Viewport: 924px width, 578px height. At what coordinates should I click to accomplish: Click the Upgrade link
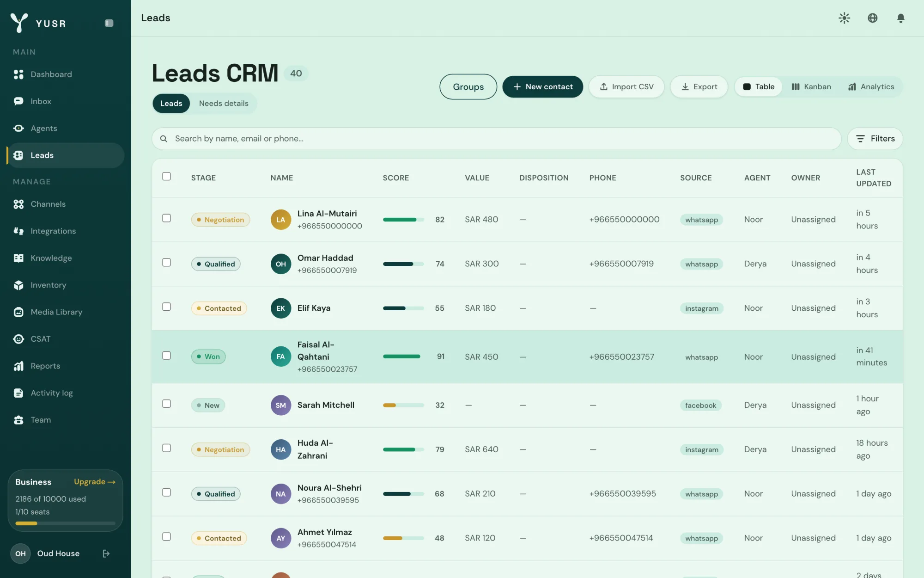pyautogui.click(x=95, y=482)
